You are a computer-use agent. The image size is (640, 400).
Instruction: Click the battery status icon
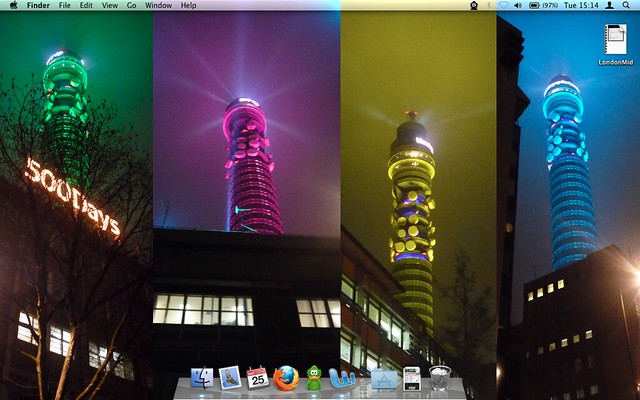(534, 5)
